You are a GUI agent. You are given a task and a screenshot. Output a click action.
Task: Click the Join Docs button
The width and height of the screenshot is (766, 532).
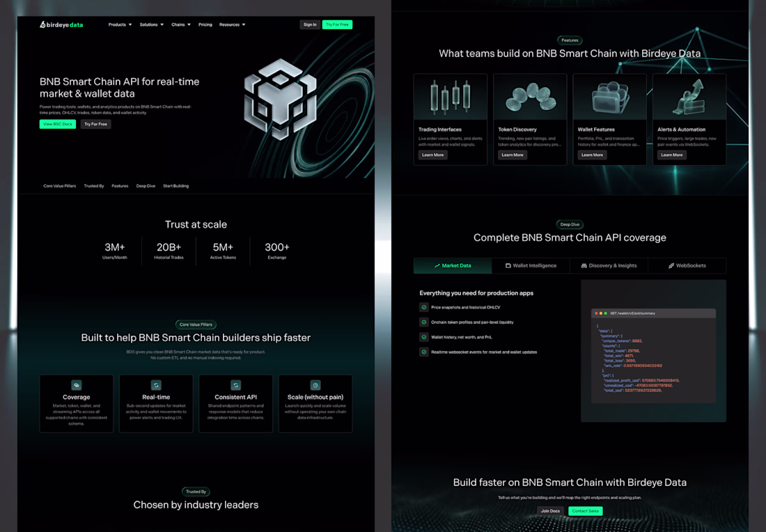coord(551,511)
